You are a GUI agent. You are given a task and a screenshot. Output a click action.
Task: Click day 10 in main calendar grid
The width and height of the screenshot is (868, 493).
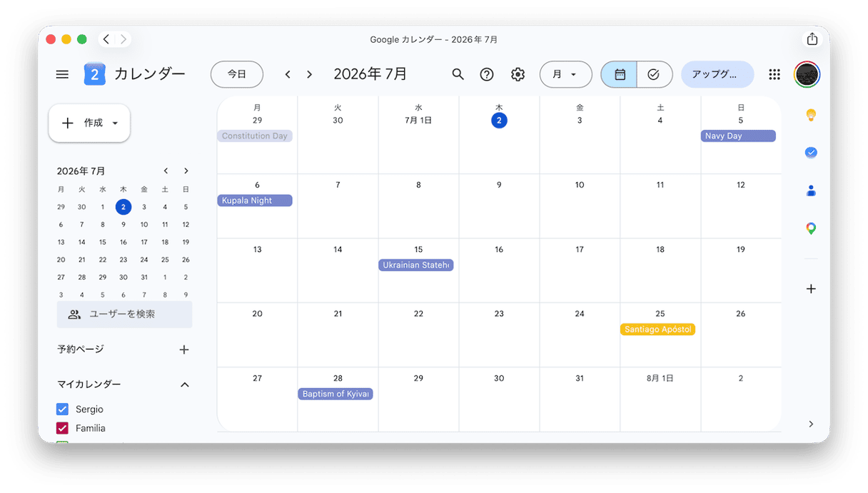pyautogui.click(x=580, y=185)
